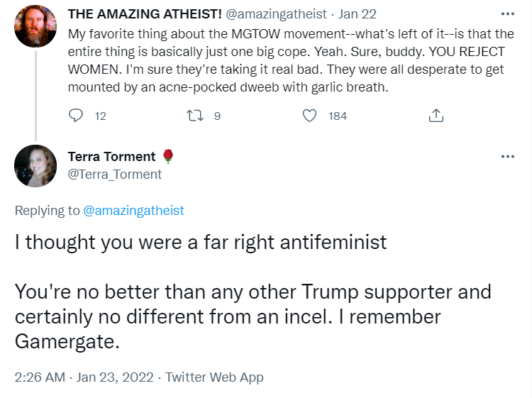Retweet the Amazing Atheist tweet

pyautogui.click(x=195, y=116)
